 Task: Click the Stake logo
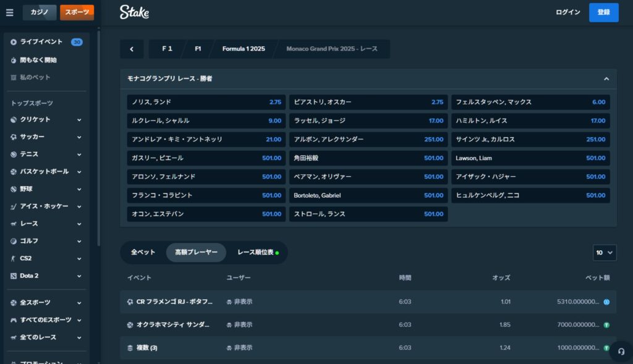coord(134,12)
